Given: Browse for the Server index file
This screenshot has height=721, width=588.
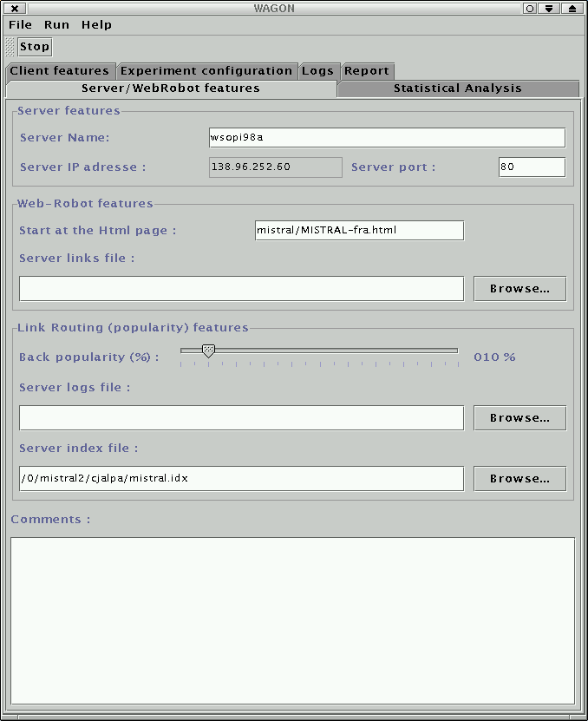Looking at the screenshot, I should point(519,479).
